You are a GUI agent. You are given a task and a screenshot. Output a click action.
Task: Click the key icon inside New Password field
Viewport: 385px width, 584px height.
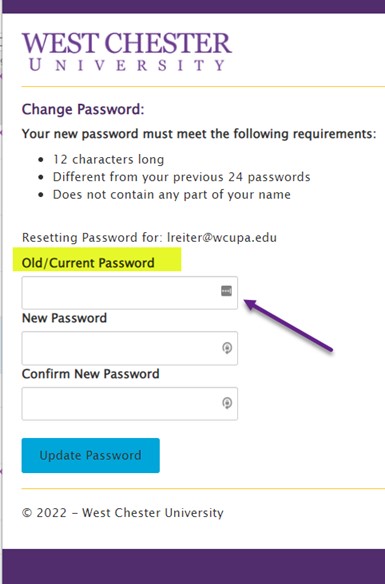click(x=227, y=348)
